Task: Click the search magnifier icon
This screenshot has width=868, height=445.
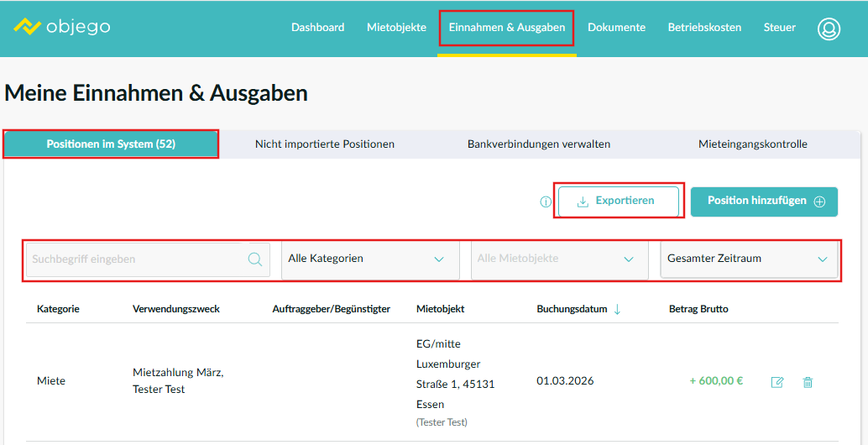Action: pyautogui.click(x=255, y=259)
